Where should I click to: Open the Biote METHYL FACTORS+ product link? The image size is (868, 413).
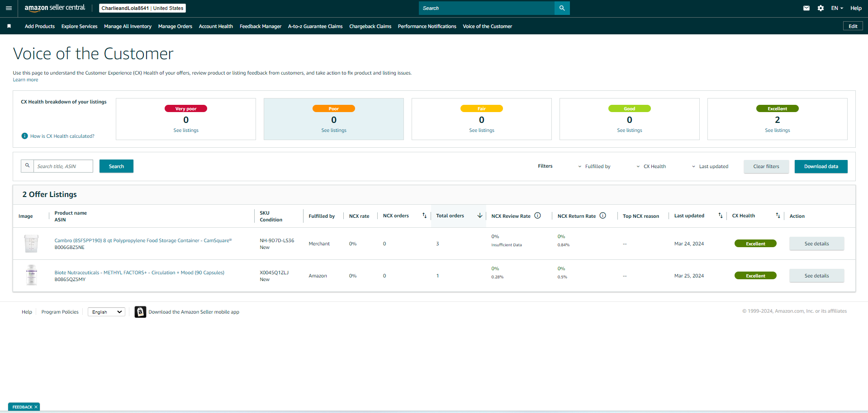pos(139,272)
